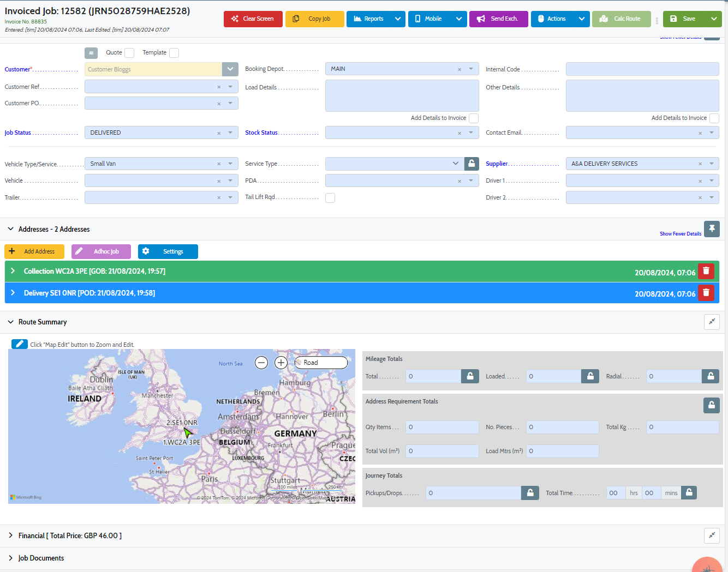Pin the Addresses section

pyautogui.click(x=712, y=229)
